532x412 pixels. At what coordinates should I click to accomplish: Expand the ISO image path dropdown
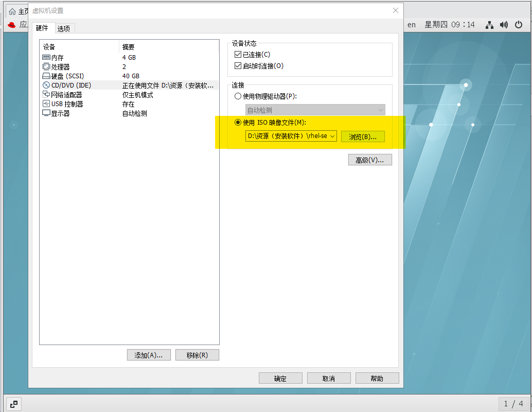332,136
